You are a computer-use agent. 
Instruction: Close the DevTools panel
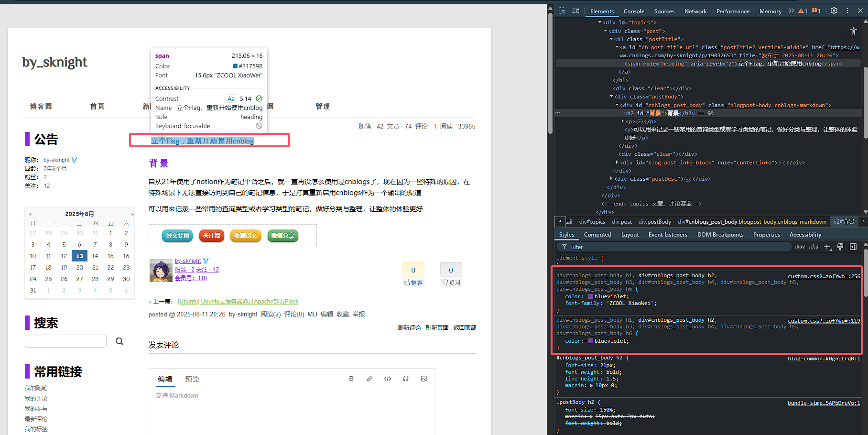point(861,11)
